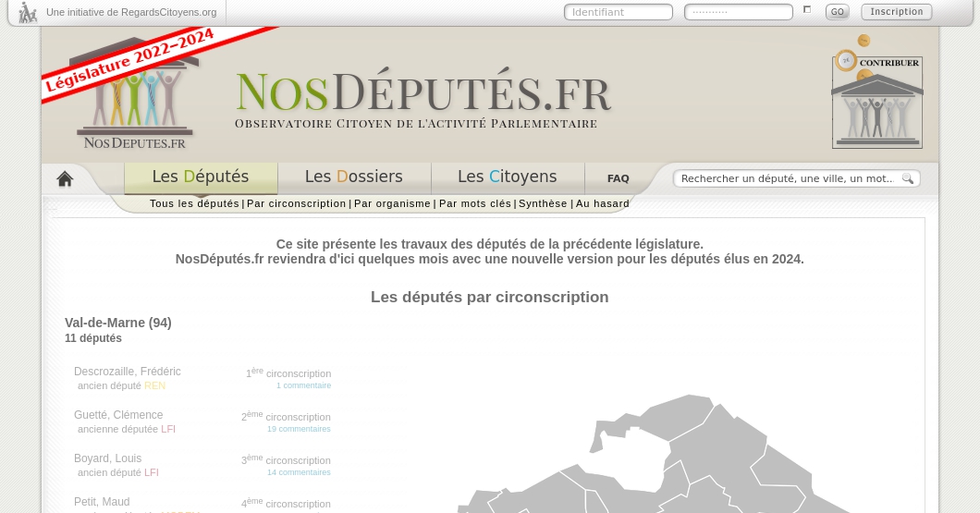Image resolution: width=980 pixels, height=513 pixels.
Task: Click the Val-de-Marne (94) heading
Action: coord(118,323)
